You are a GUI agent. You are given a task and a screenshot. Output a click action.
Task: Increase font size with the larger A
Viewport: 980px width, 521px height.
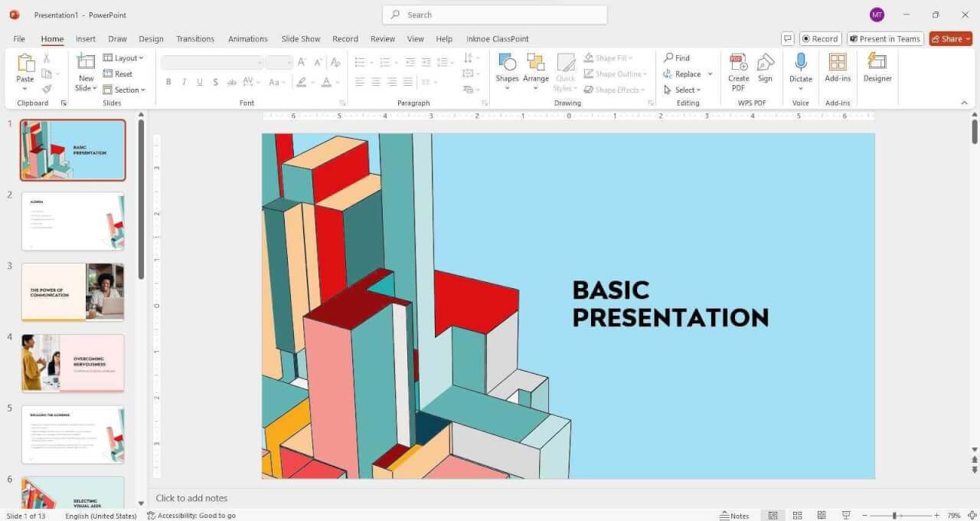pyautogui.click(x=302, y=62)
